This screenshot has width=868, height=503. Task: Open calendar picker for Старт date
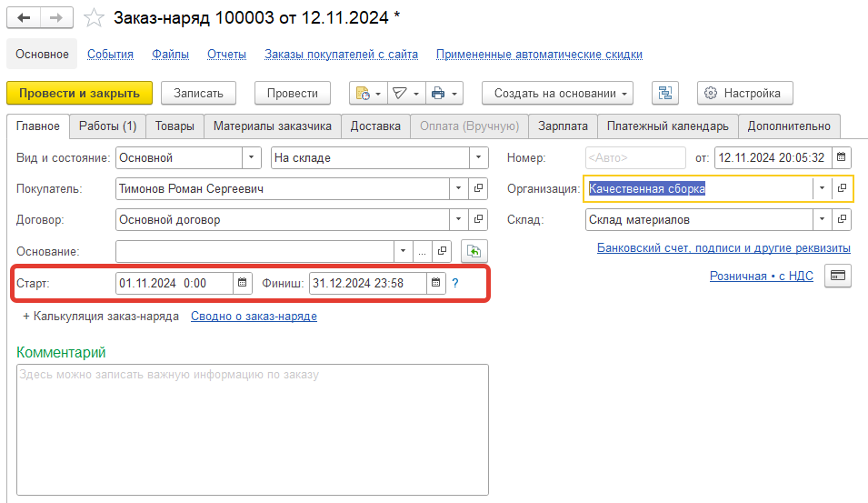pos(242,283)
